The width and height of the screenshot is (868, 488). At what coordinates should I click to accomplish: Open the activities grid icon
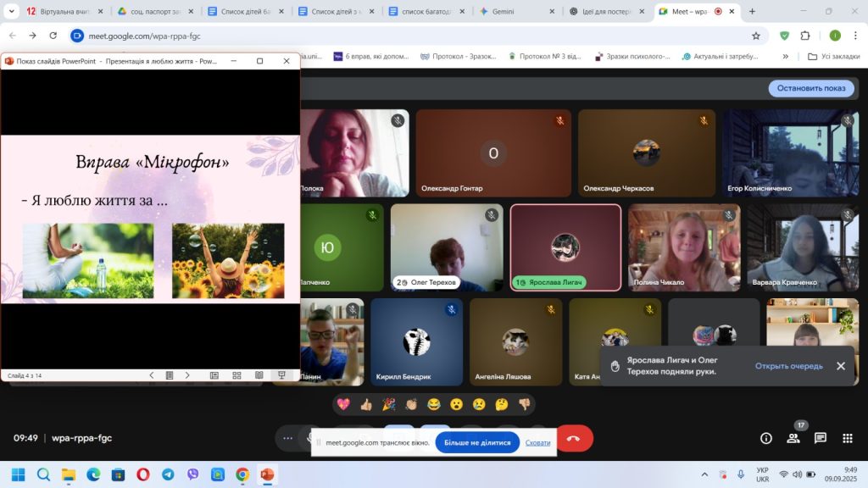[x=848, y=438]
